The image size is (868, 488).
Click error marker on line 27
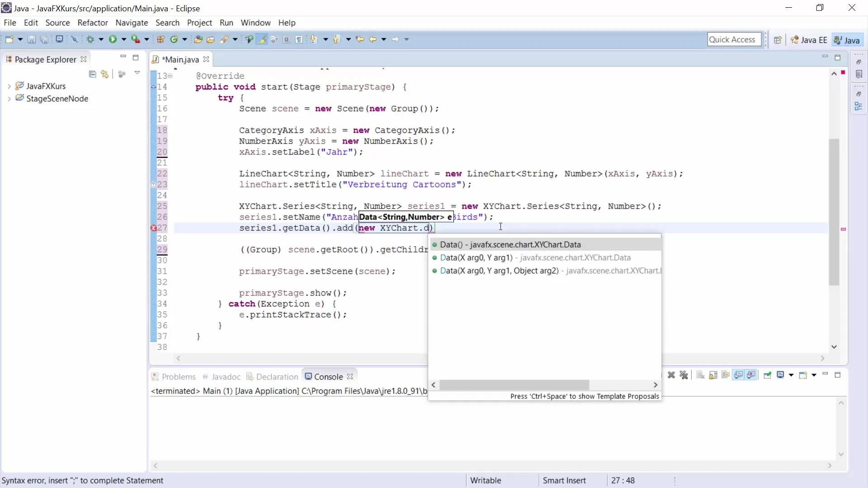coord(154,228)
